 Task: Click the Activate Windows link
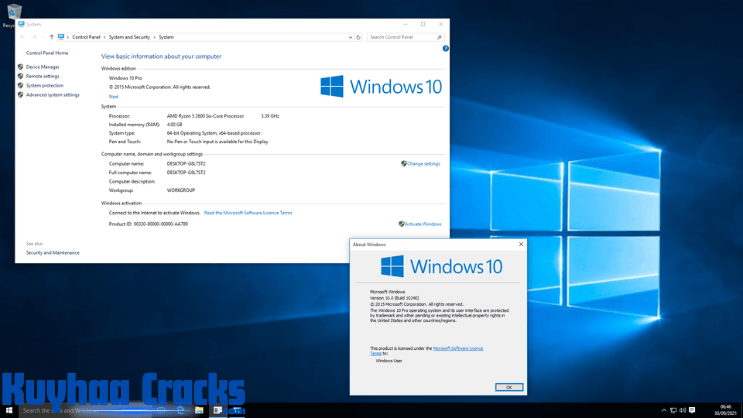click(x=422, y=224)
